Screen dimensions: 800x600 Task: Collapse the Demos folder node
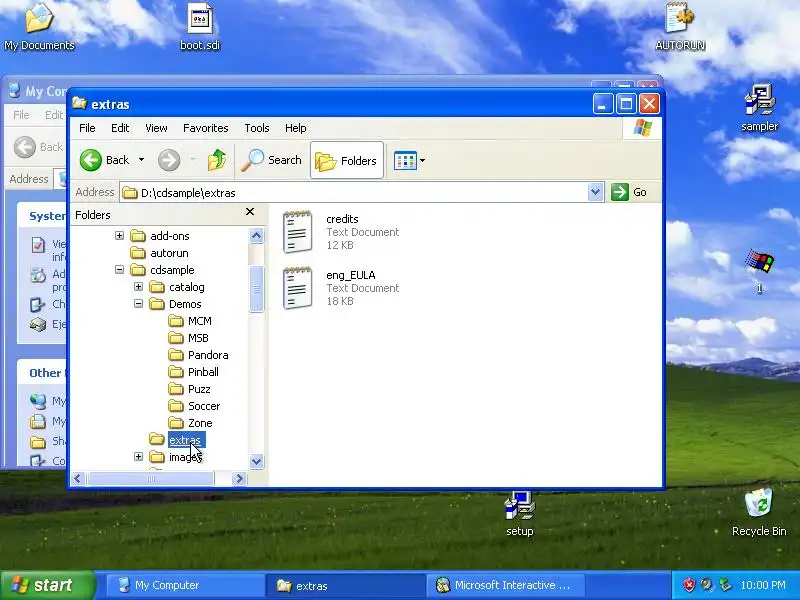coord(138,304)
